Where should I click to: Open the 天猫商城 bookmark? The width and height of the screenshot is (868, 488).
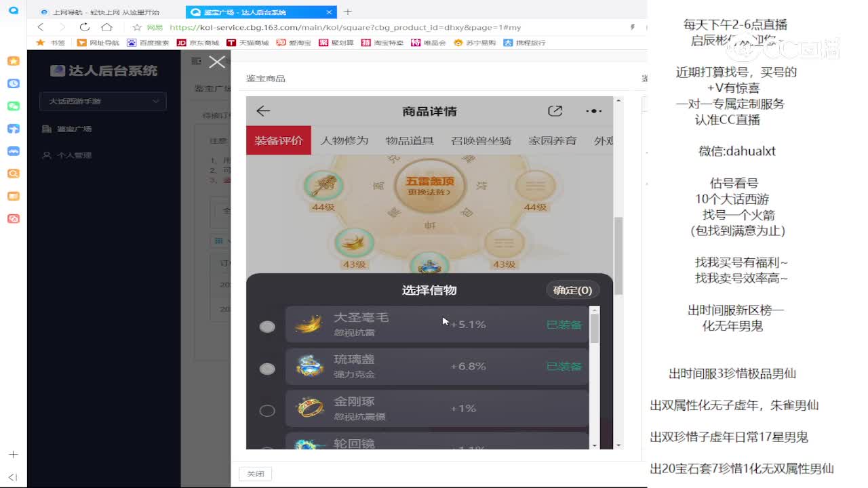click(248, 42)
